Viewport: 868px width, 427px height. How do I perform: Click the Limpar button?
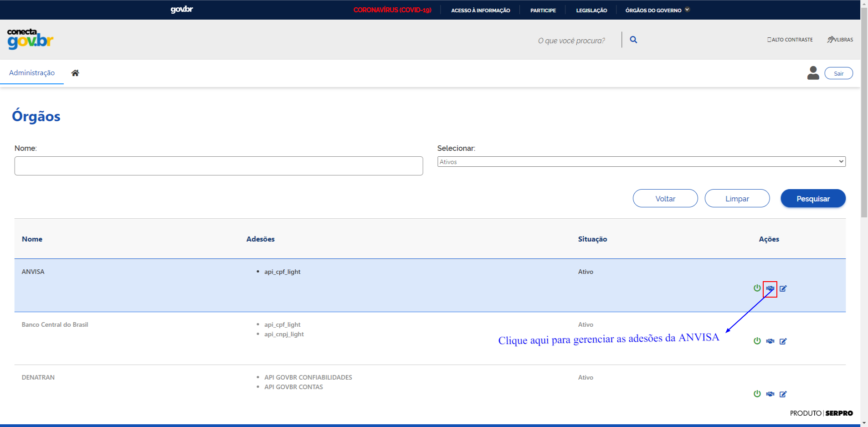[x=737, y=199]
